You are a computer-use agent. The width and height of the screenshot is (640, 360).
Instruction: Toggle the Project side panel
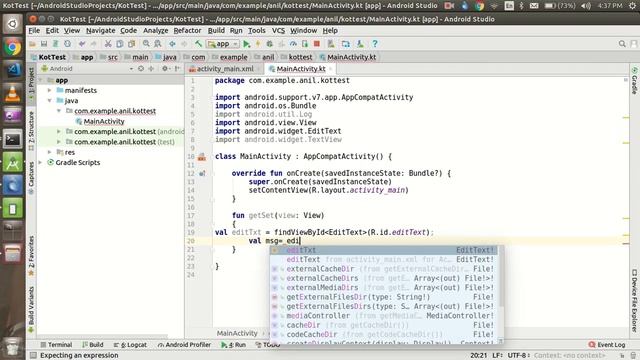pyautogui.click(x=31, y=84)
